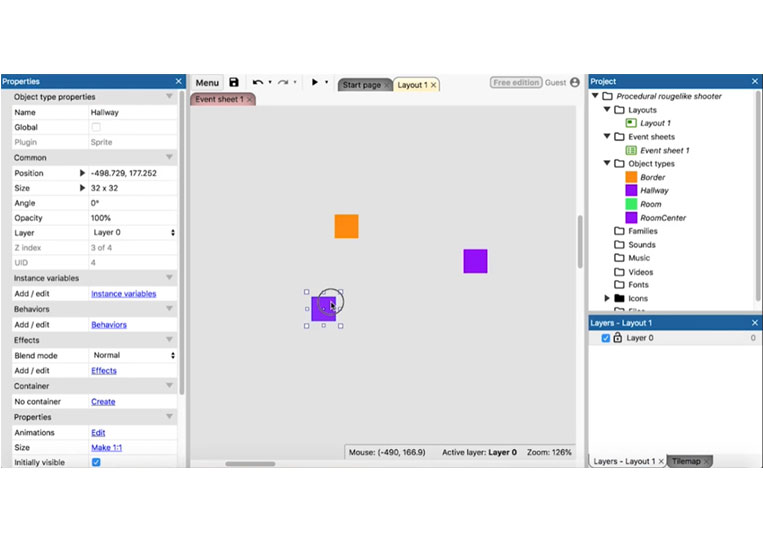This screenshot has height=541, width=763.
Task: Close the Project panel
Action: click(755, 81)
